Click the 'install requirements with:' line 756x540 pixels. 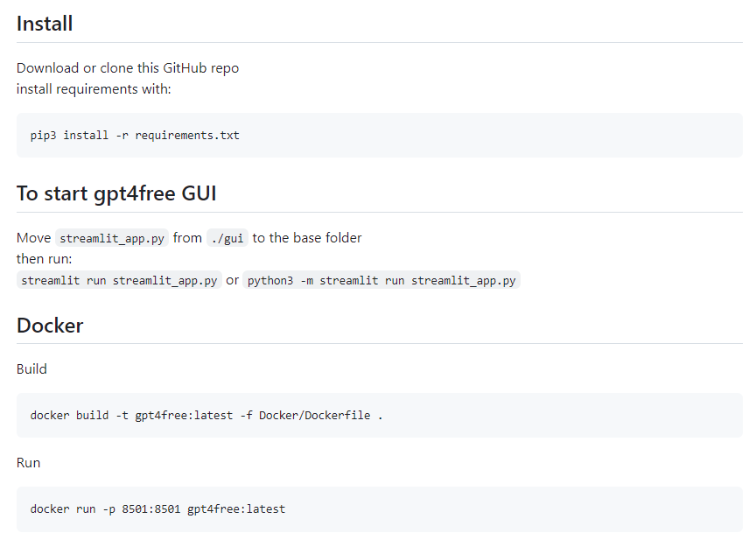pyautogui.click(x=94, y=89)
